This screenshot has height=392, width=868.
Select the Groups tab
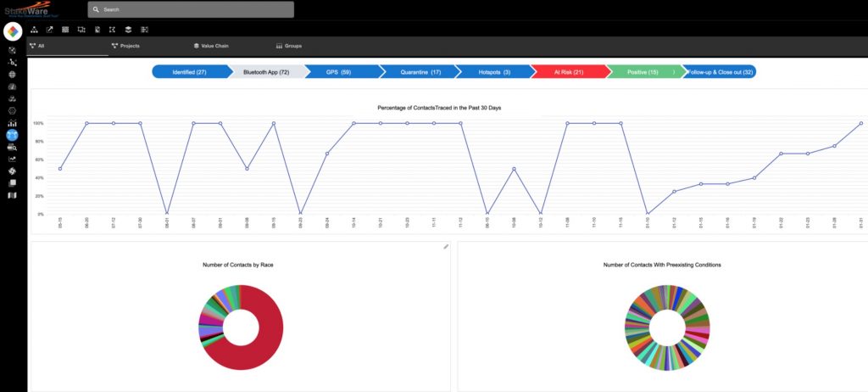(289, 46)
